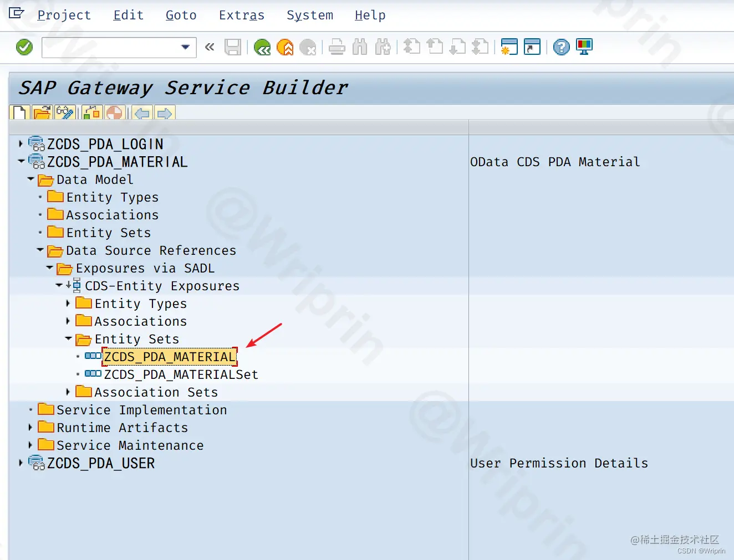Click the Last Page icon
The width and height of the screenshot is (734, 560).
pyautogui.click(x=480, y=47)
